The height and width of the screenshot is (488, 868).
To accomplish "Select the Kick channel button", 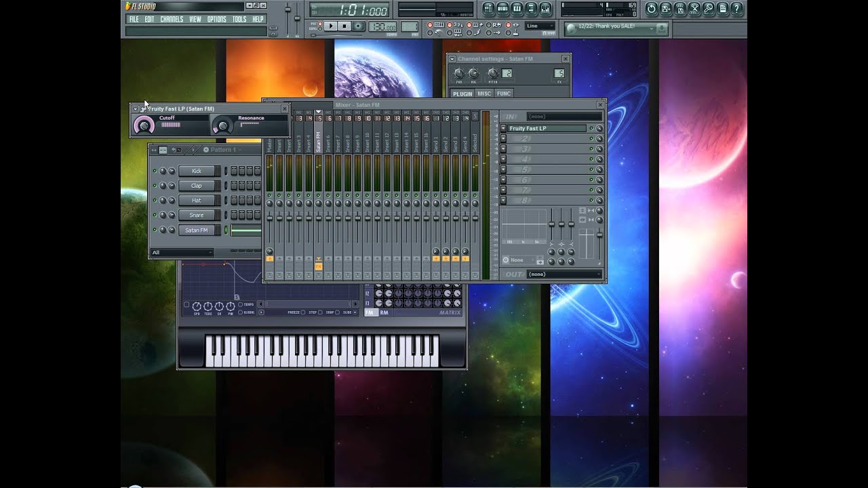I will coord(197,171).
